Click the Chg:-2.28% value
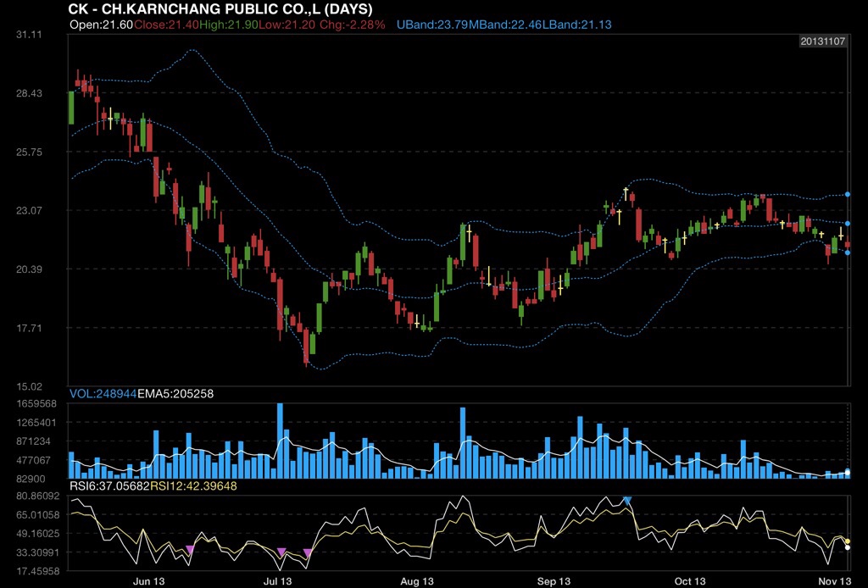 (x=352, y=25)
